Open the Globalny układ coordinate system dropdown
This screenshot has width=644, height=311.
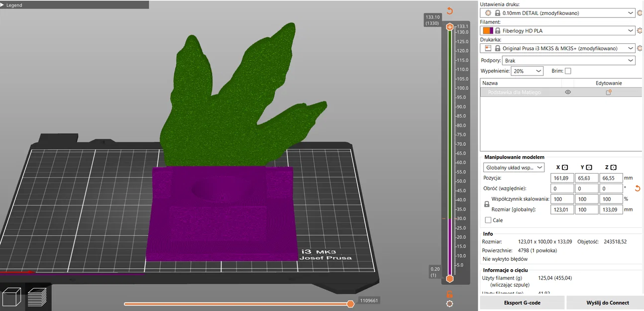point(514,168)
